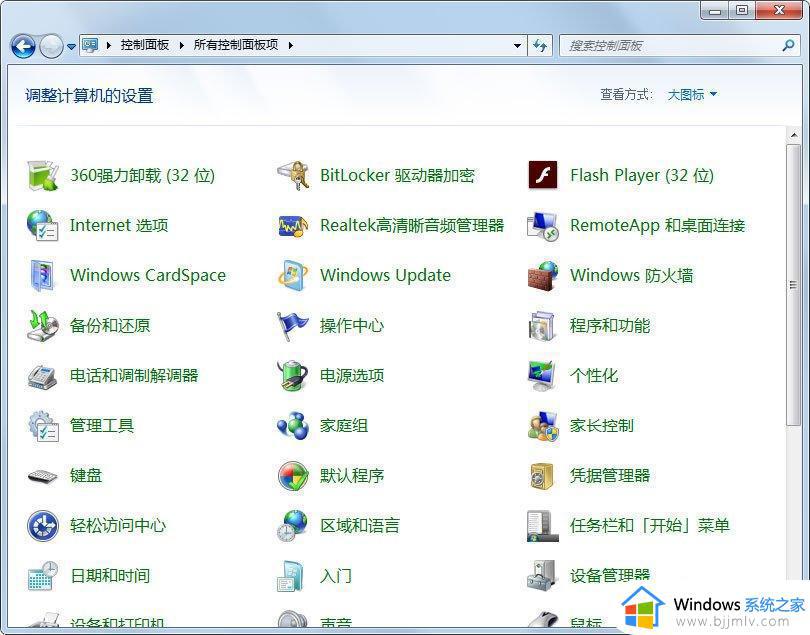Click the 入门 icon
Screen dimensions: 810x635
(x=291, y=576)
